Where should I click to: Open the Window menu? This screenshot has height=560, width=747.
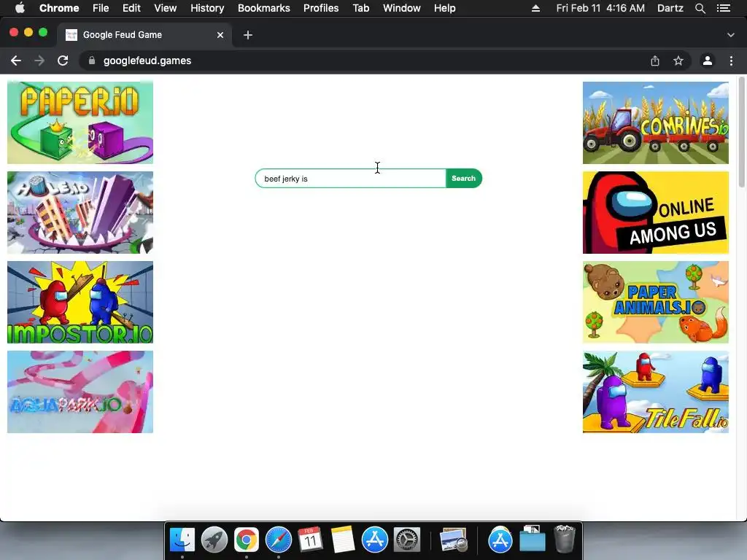tap(402, 8)
